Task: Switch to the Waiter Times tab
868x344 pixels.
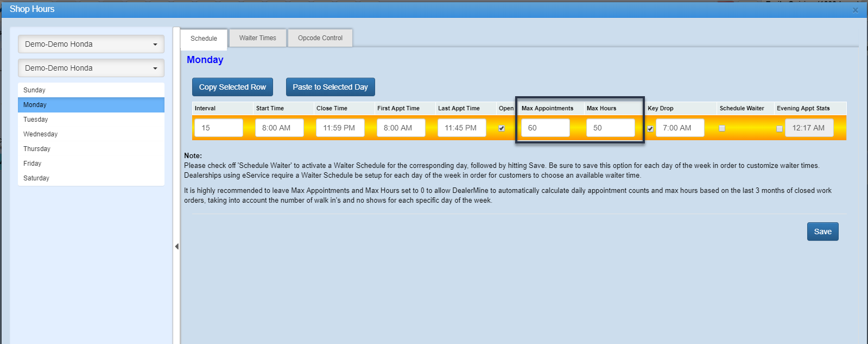Action: [257, 38]
